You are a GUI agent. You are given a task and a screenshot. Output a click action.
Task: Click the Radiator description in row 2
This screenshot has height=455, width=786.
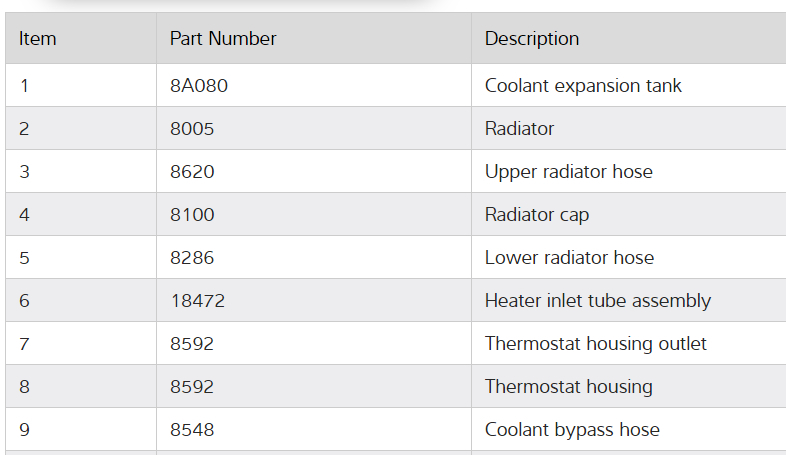coord(519,129)
